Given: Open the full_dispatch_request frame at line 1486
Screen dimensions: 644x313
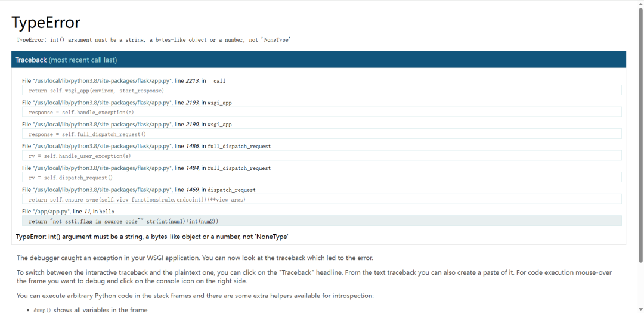Looking at the screenshot, I should click(x=146, y=146).
